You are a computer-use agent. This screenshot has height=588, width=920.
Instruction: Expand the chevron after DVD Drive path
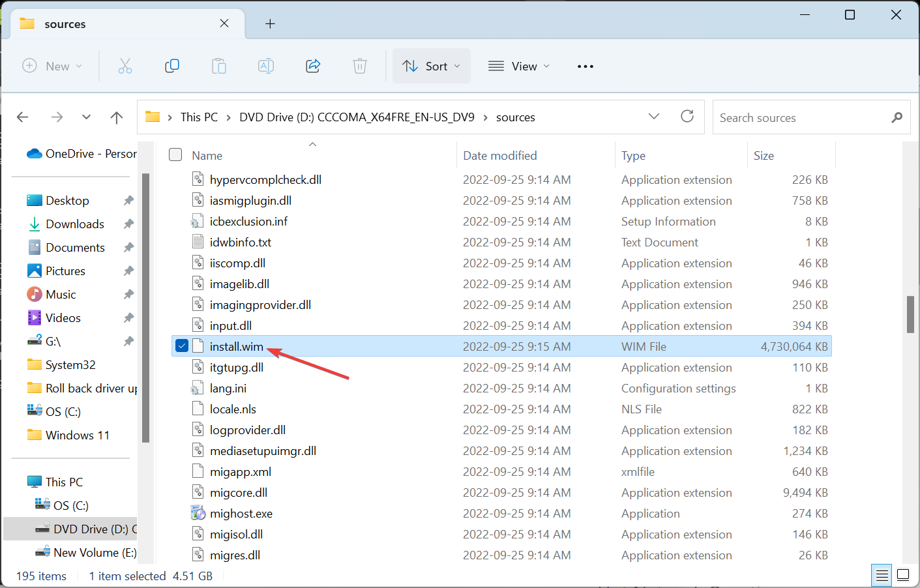(486, 117)
